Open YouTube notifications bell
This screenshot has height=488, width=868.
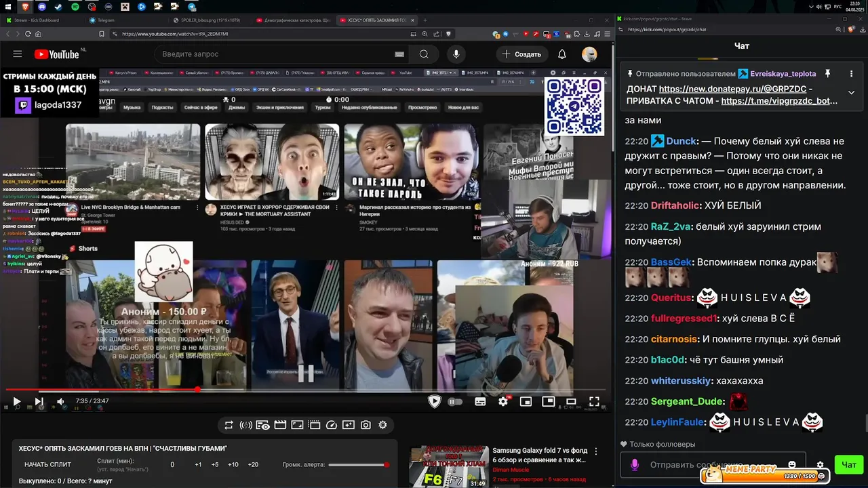(x=562, y=54)
